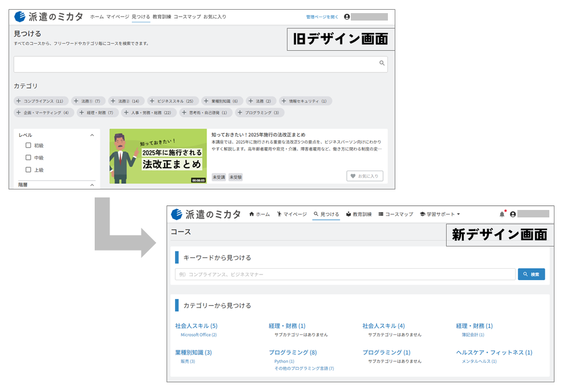
Task: Collapse the レベル filter section
Action: coord(92,135)
